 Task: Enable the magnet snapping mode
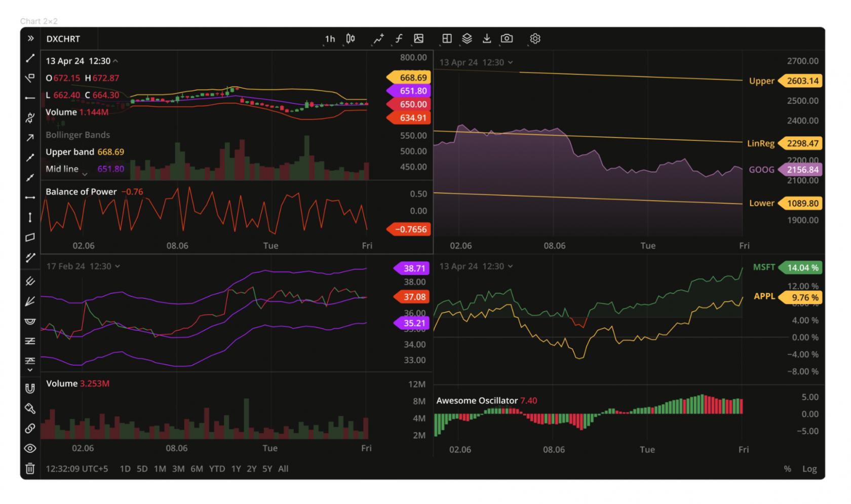point(30,388)
